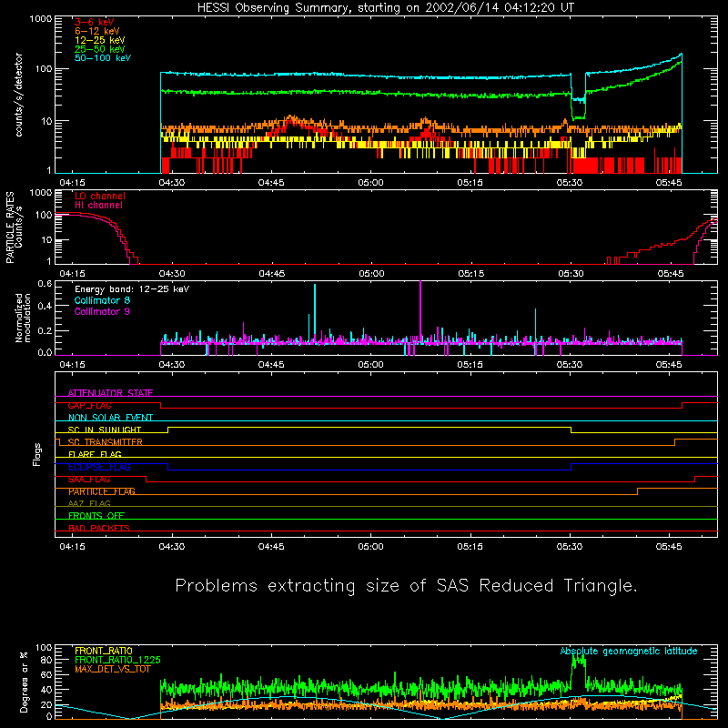The width and height of the screenshot is (728, 728).
Task: Select the SC_IN_SUNLIGHT flag label
Action: pyautogui.click(x=105, y=430)
